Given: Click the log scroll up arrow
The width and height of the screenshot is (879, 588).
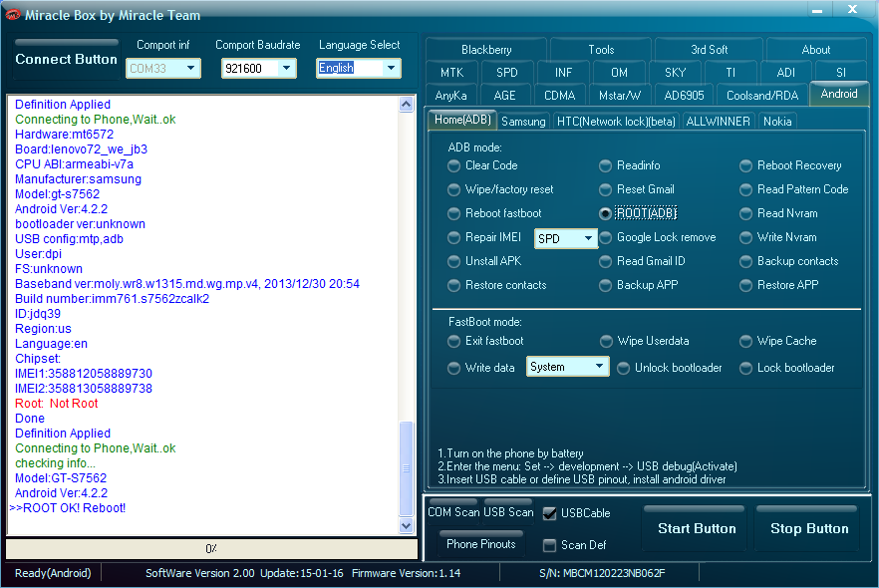Looking at the screenshot, I should point(407,104).
